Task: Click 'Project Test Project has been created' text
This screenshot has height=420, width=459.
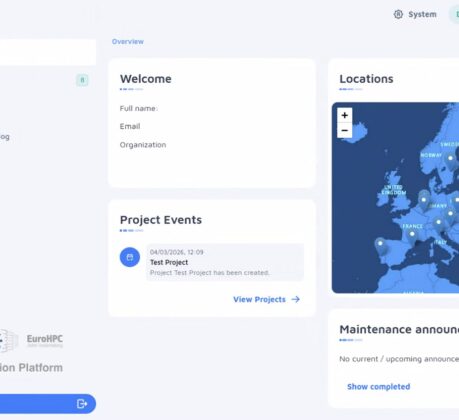Action: point(209,273)
